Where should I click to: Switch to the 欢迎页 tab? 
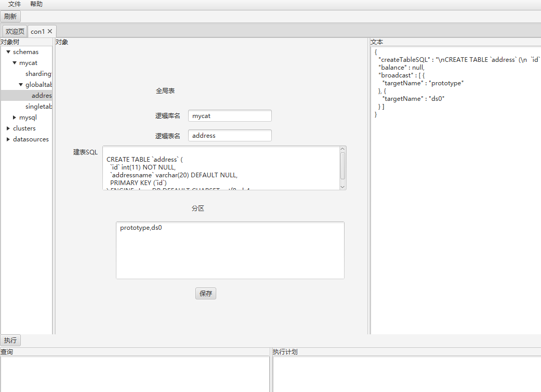point(15,31)
